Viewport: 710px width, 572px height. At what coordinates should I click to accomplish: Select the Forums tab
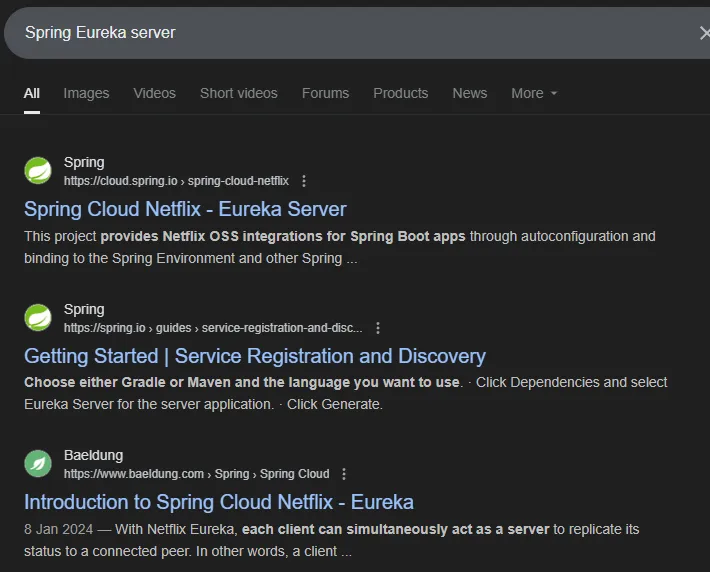325,93
